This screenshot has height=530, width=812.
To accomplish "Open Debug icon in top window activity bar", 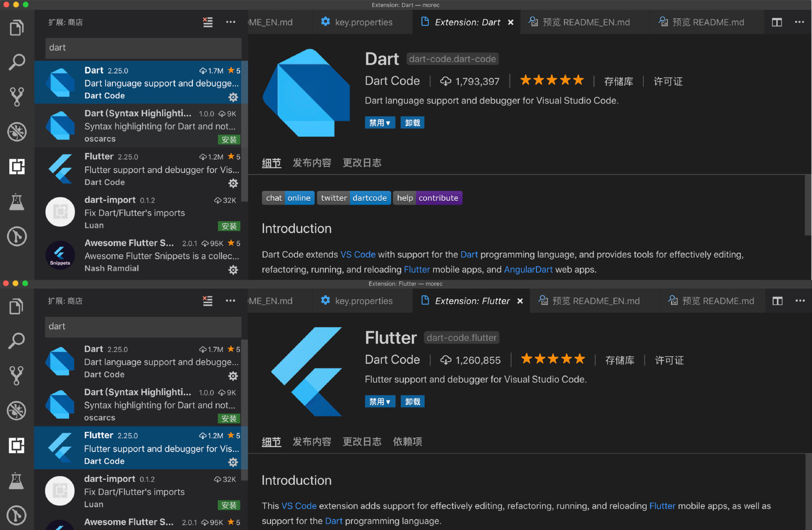I will [17, 132].
